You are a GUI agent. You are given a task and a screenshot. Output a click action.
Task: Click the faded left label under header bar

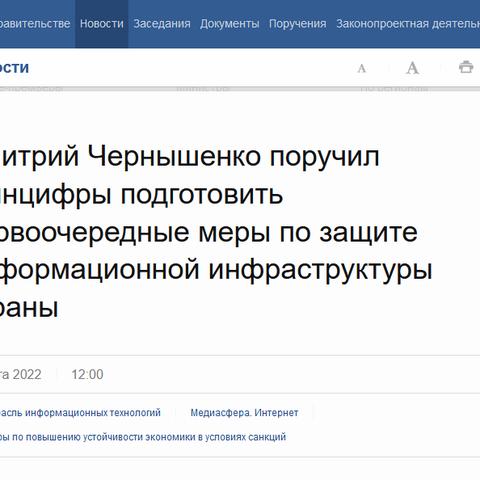(x=31, y=89)
